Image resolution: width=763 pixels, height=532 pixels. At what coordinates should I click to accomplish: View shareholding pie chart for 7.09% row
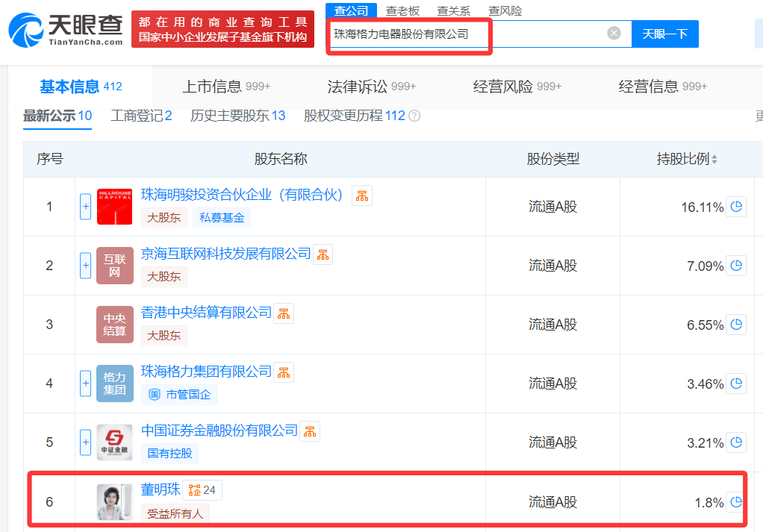point(736,266)
